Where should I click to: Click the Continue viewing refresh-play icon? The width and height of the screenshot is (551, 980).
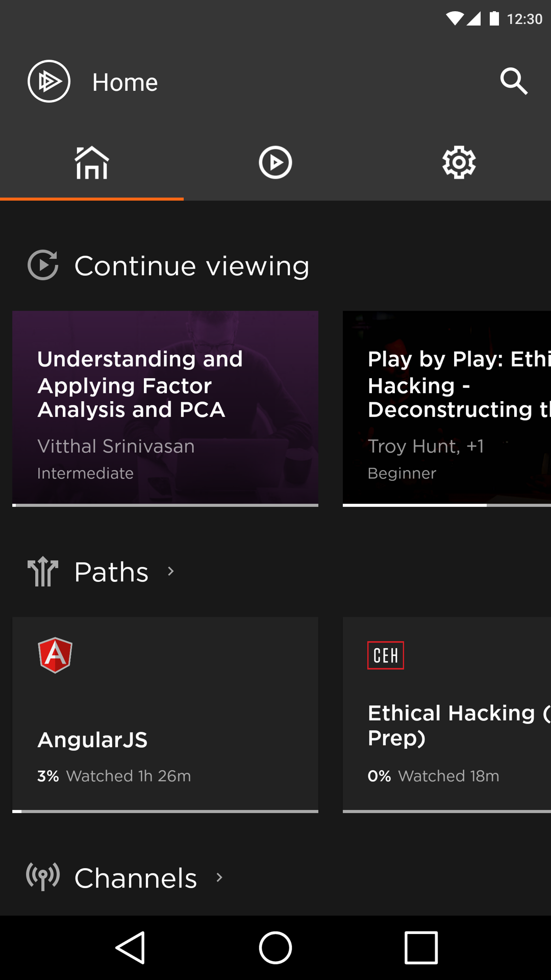[43, 265]
